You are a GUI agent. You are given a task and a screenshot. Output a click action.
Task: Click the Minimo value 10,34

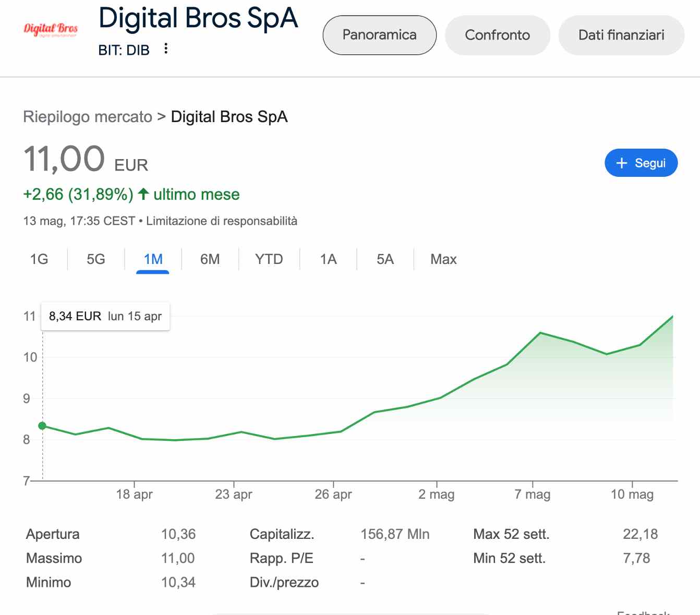(178, 582)
